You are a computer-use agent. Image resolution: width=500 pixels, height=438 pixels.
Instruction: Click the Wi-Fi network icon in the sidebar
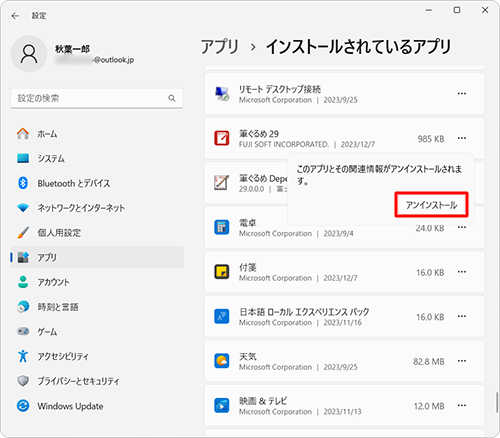click(x=23, y=208)
